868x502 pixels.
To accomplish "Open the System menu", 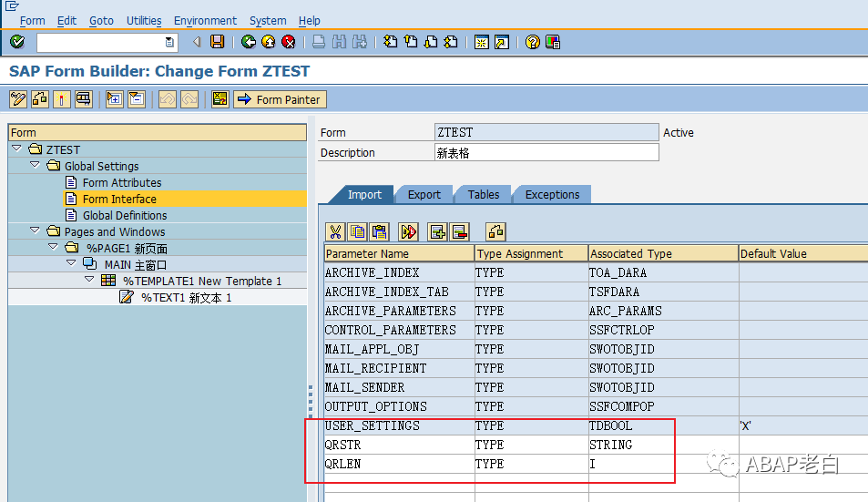I will coord(268,20).
